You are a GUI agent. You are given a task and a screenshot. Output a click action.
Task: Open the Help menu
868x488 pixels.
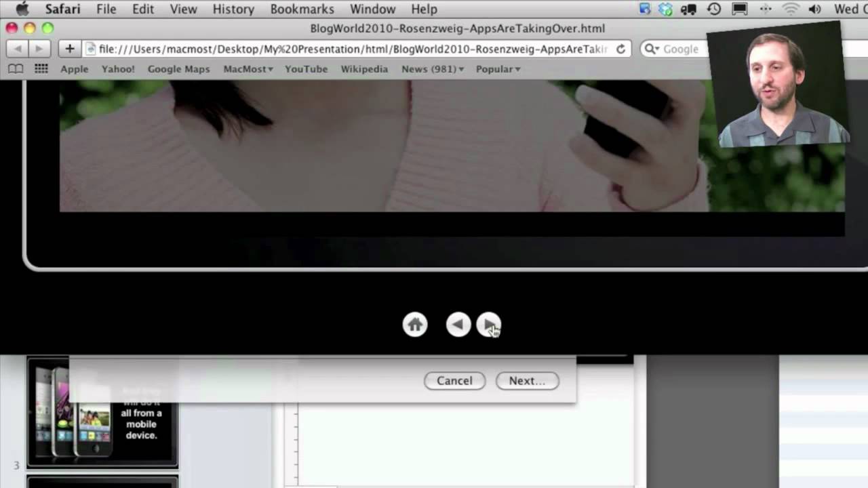(x=425, y=9)
